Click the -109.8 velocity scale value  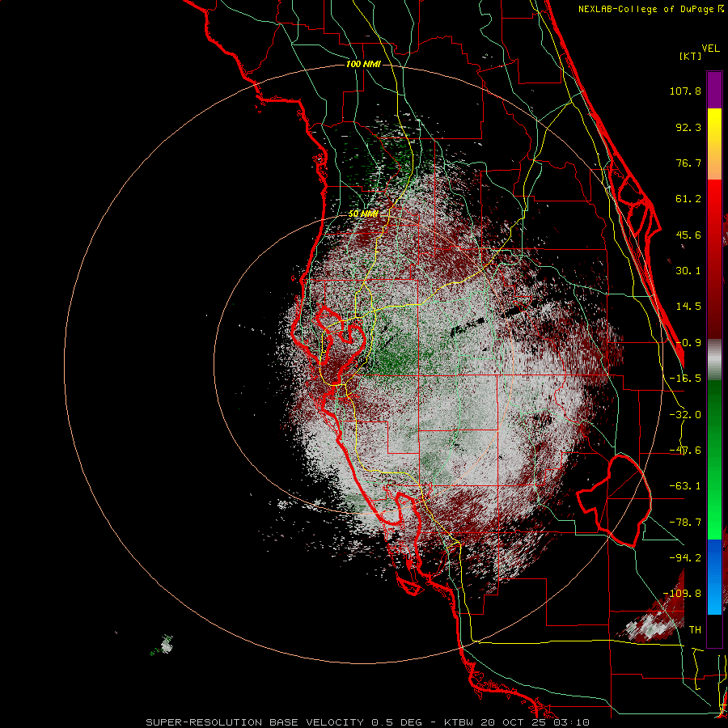pyautogui.click(x=682, y=594)
